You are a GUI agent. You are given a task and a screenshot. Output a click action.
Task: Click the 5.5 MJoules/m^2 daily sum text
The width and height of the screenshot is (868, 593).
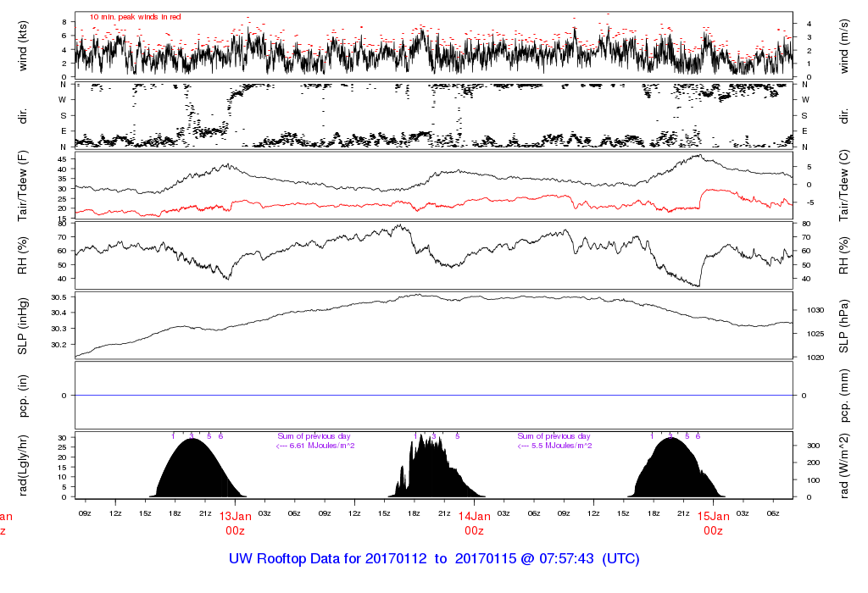pos(554,446)
